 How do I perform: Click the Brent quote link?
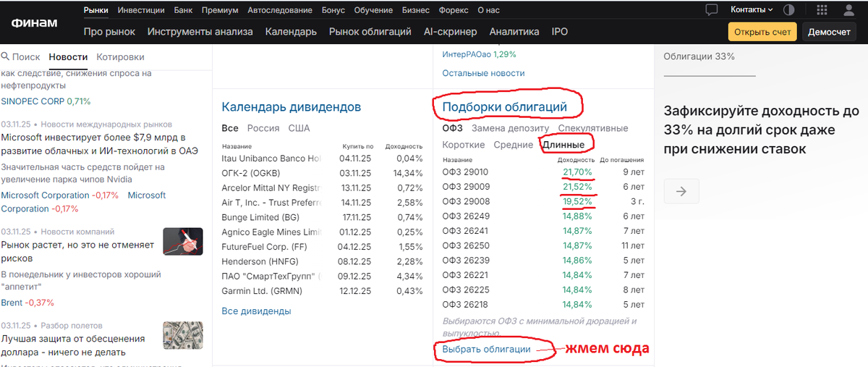pyautogui.click(x=12, y=303)
